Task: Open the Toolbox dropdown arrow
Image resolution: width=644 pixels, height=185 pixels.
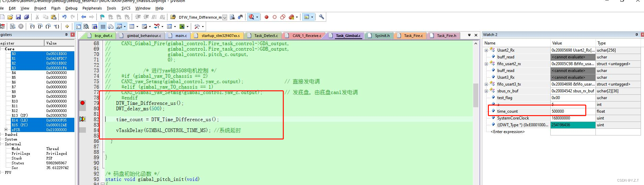Action: 203,26
